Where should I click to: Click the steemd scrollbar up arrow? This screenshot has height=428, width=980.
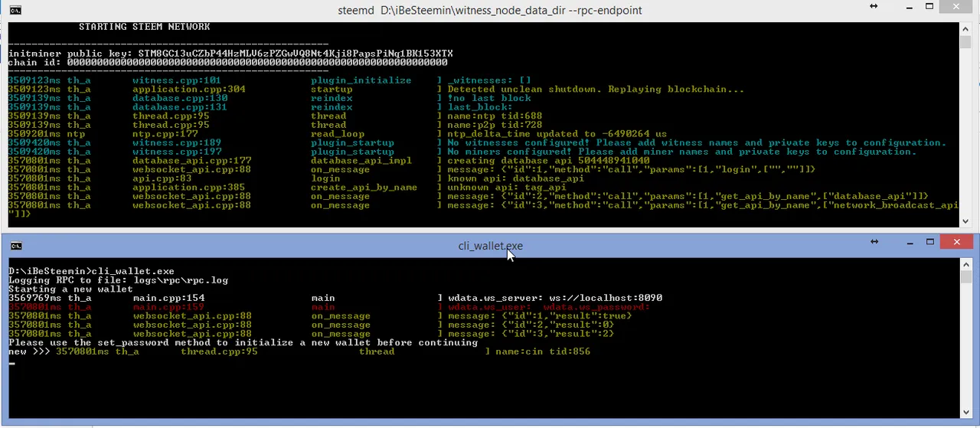coord(966,28)
